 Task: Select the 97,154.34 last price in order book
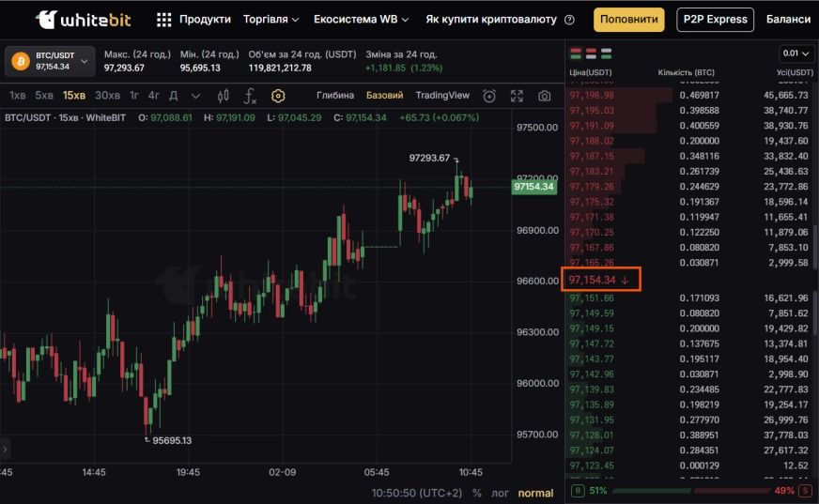[593, 280]
